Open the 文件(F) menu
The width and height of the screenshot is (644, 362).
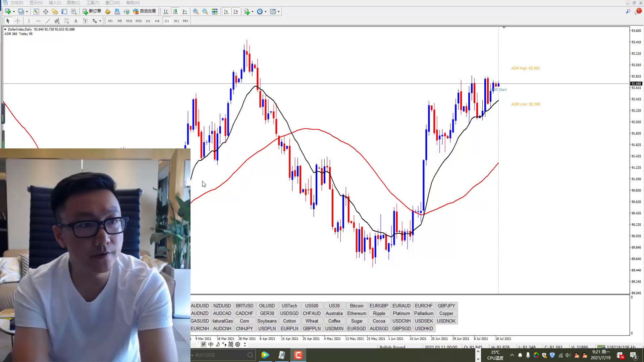[x=17, y=3]
